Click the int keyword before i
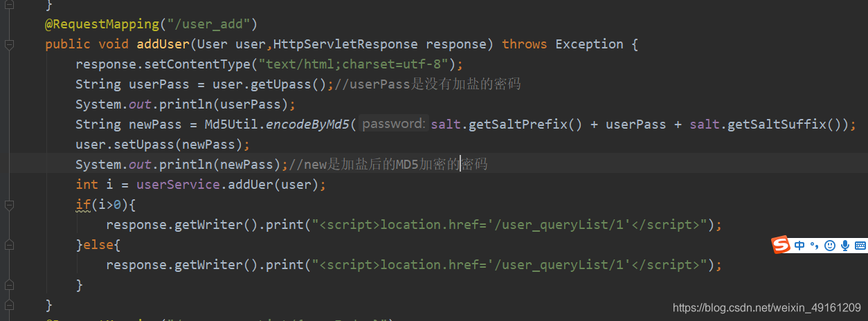 pos(87,185)
